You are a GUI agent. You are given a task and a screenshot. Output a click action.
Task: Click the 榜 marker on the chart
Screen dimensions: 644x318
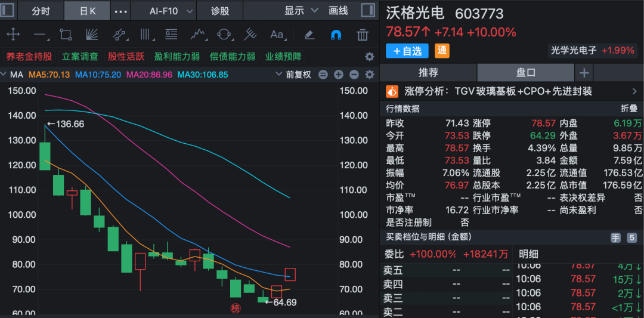(x=236, y=308)
